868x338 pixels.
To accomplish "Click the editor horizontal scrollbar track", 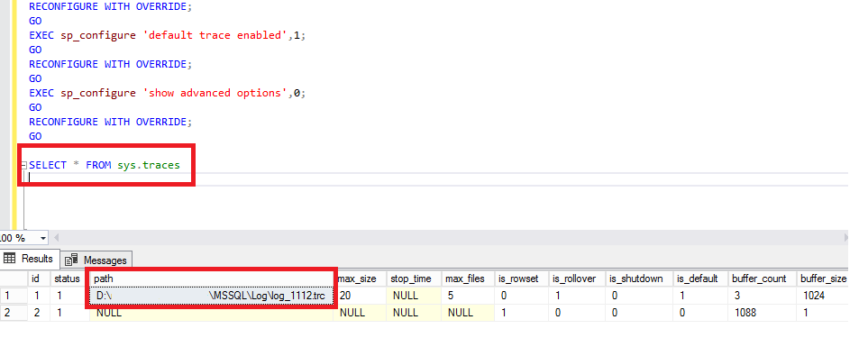I will pyautogui.click(x=452, y=238).
